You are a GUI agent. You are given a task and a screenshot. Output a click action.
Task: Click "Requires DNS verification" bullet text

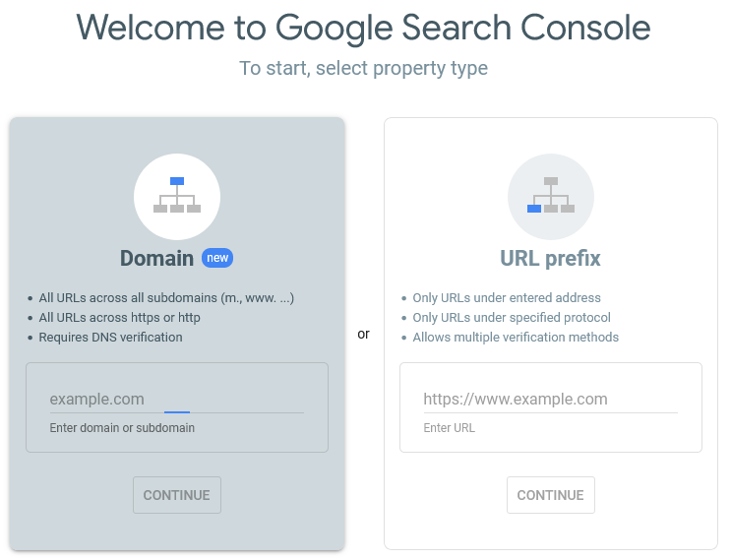point(110,337)
